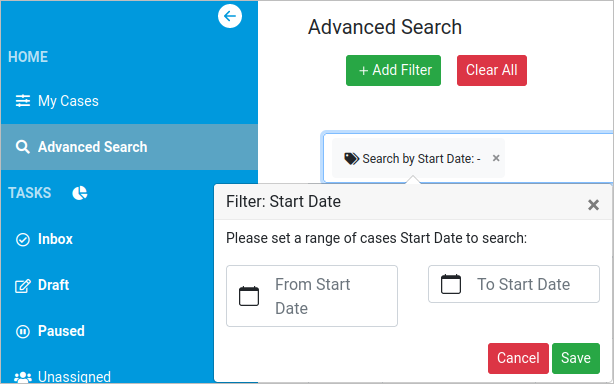Image resolution: width=614 pixels, height=384 pixels.
Task: Save the Start Date filter
Action: coord(576,358)
